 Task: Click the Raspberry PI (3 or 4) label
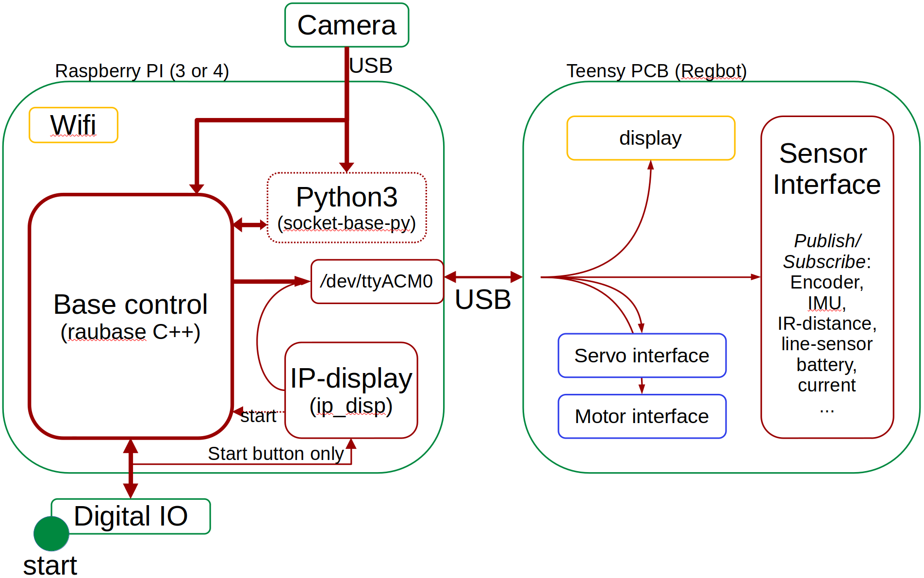142,71
